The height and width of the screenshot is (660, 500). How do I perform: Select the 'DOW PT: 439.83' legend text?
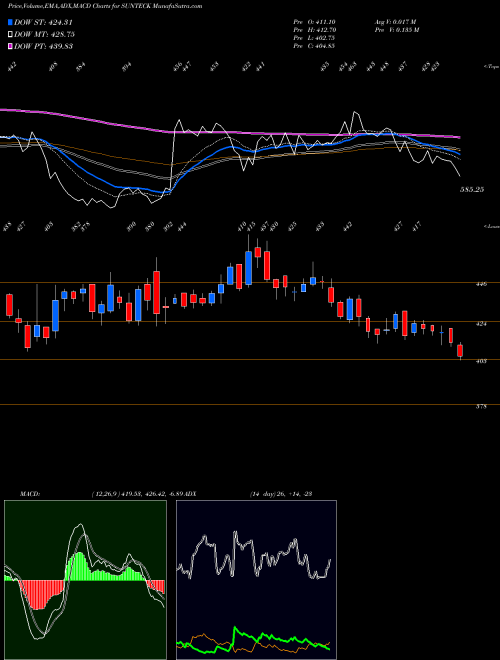[x=44, y=46]
